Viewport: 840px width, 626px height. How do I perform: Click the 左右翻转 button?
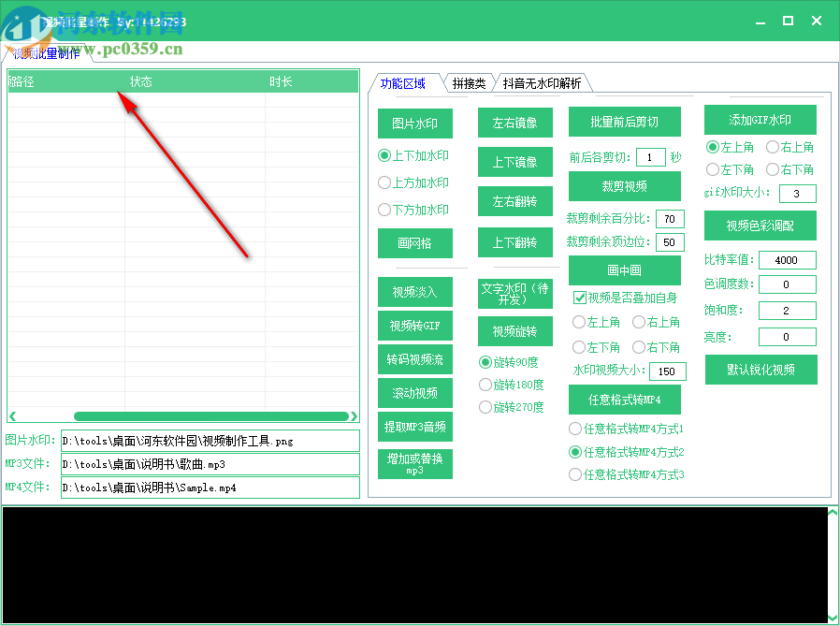514,201
